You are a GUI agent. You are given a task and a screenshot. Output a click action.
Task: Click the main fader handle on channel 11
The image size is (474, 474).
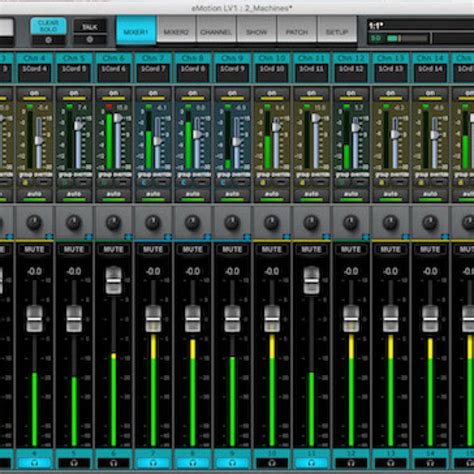pos(311,280)
